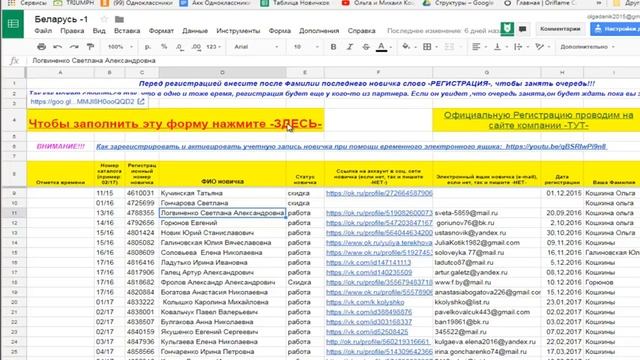
Task: Toggle italic formatting
Action: click(349, 47)
